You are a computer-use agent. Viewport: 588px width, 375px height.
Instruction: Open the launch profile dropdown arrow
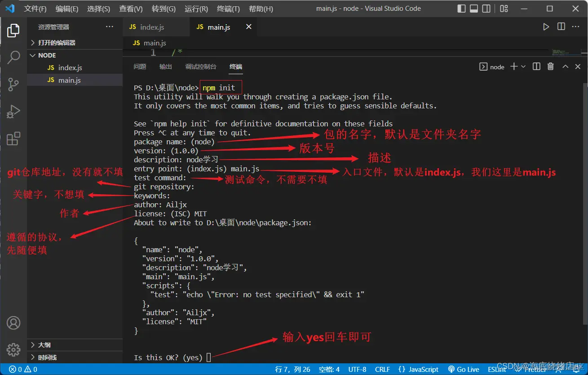point(523,67)
